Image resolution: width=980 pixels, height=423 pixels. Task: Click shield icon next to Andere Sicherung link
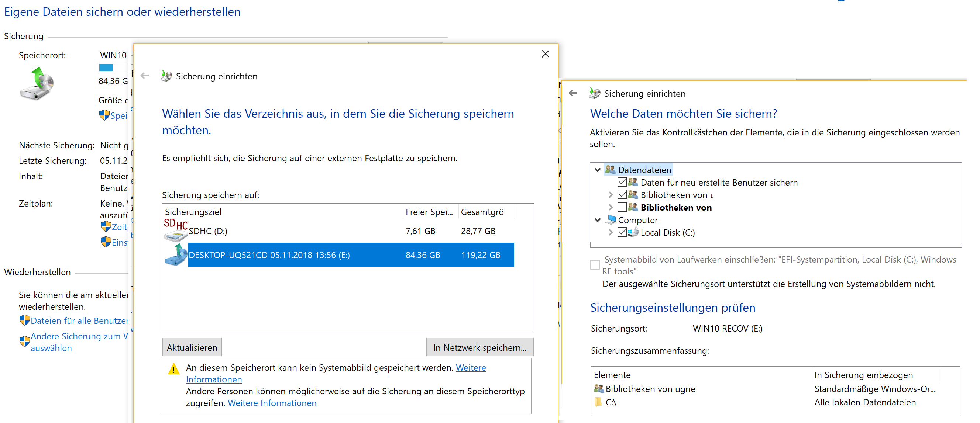(24, 341)
